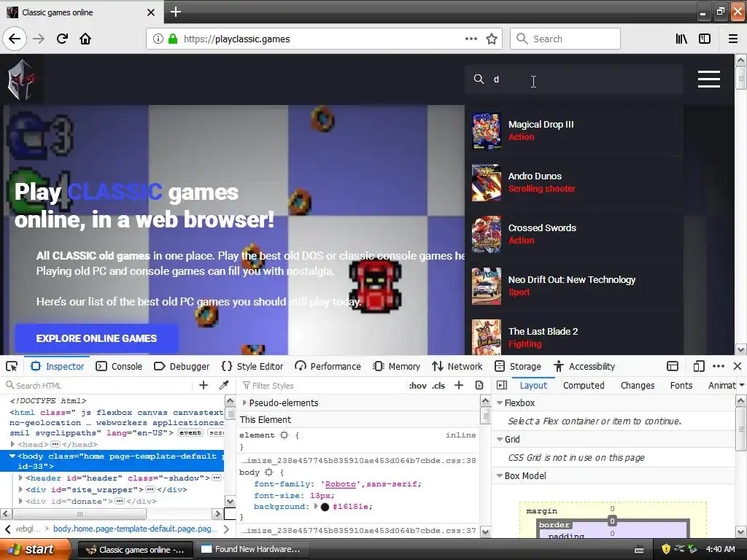Image resolution: width=747 pixels, height=560 pixels.
Task: Open the Magical Drop III search result
Action: (574, 131)
